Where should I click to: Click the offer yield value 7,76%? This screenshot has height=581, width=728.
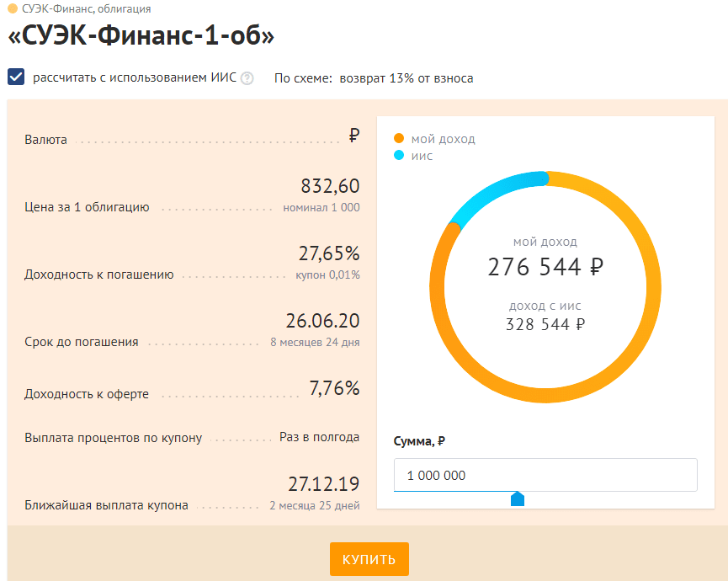pos(334,388)
